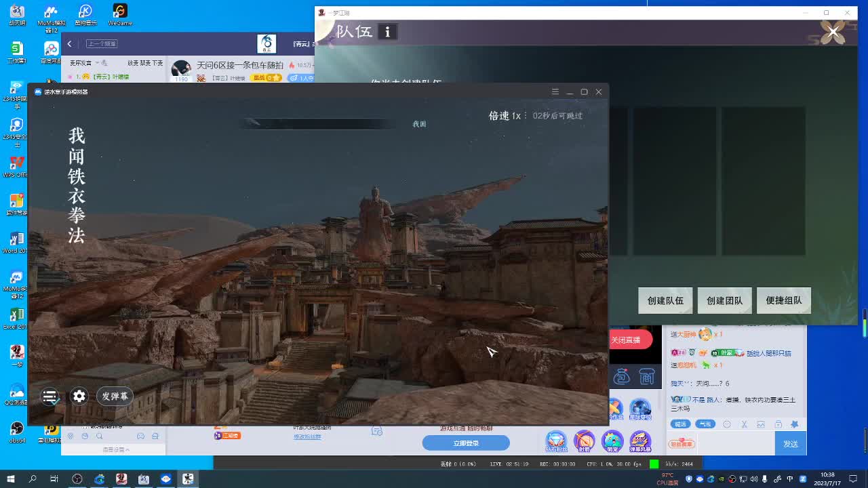Change playback speed 倍速 1x
Screen dimensions: 868x488
tap(505, 116)
